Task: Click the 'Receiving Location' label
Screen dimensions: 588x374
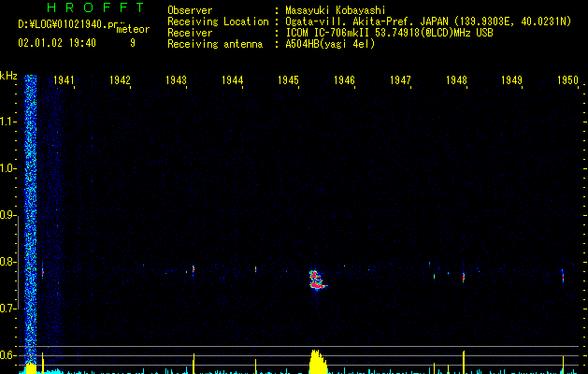Action: pyautogui.click(x=218, y=22)
